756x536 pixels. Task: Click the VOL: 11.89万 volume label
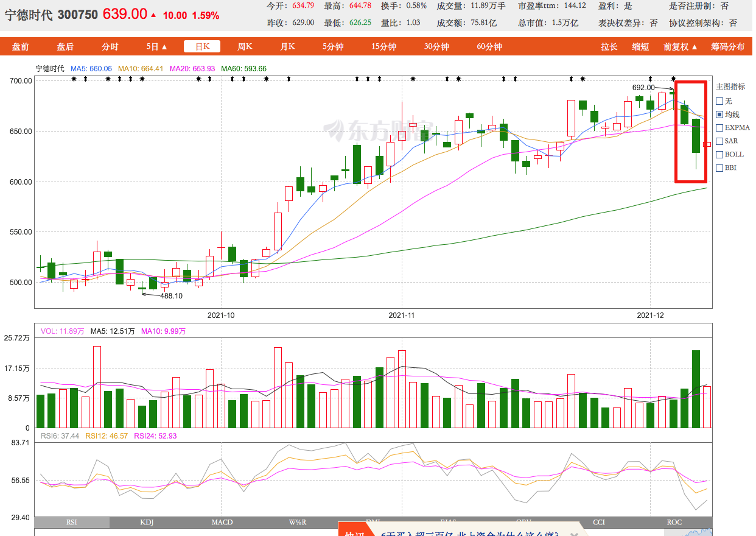tap(62, 331)
